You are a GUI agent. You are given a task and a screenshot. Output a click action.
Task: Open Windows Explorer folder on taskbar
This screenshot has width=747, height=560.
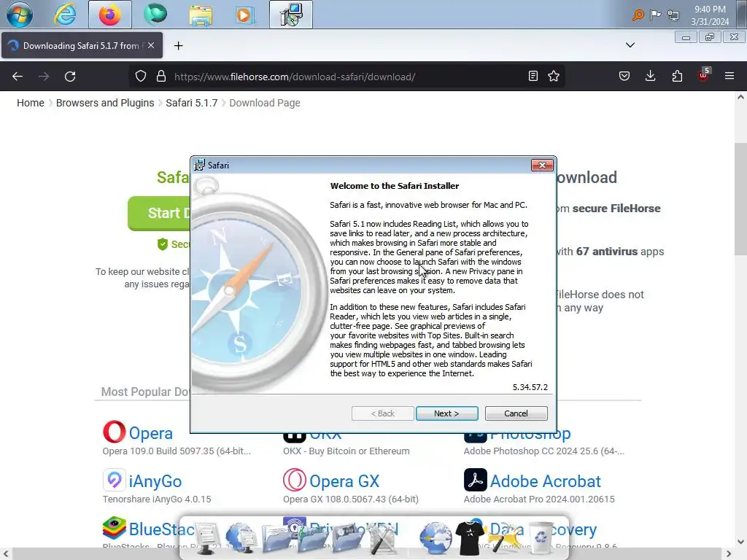201,15
